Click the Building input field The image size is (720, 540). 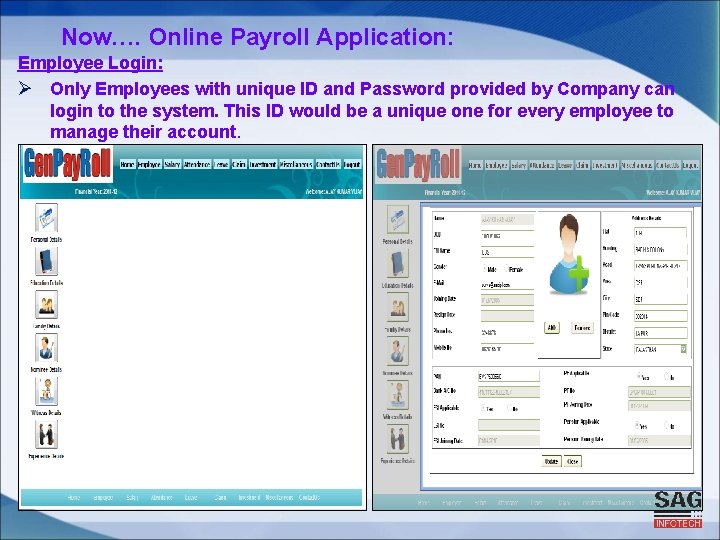pyautogui.click(x=660, y=249)
